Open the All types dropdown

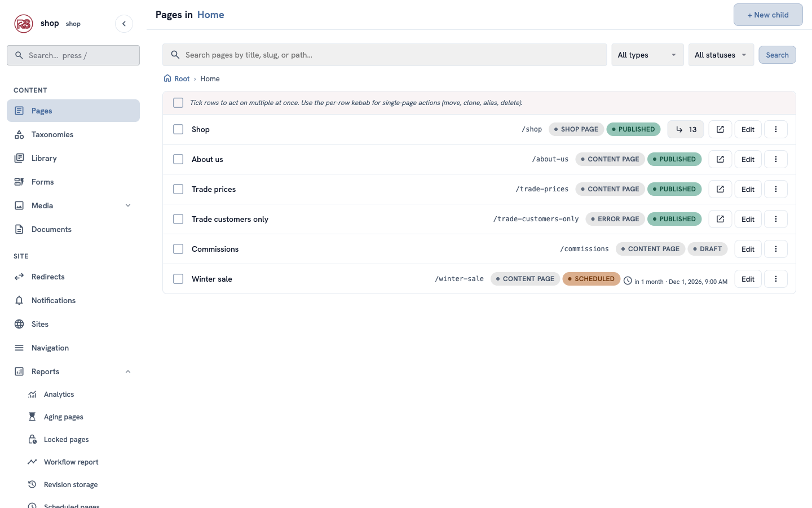pos(647,55)
